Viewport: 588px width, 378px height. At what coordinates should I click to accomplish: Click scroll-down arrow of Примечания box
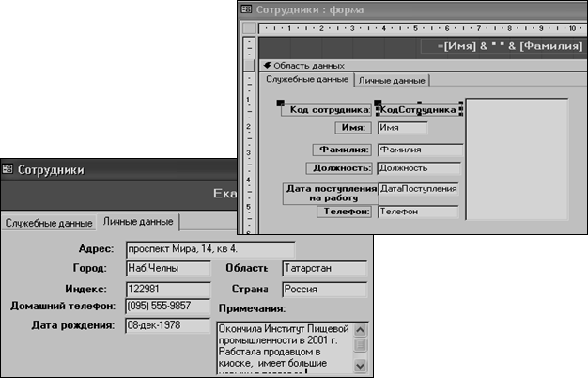360,365
